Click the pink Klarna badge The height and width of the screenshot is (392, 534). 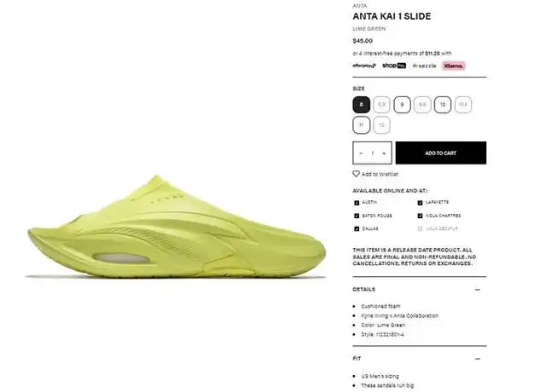click(454, 66)
